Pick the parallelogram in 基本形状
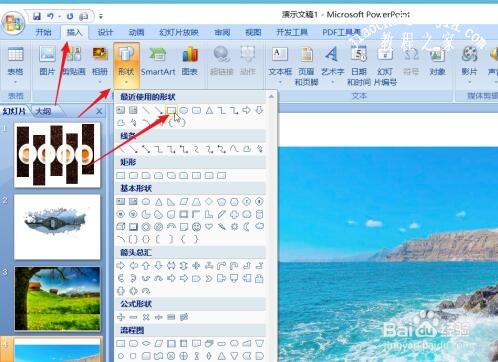Image resolution: width=498 pixels, height=362 pixels. coord(184,202)
